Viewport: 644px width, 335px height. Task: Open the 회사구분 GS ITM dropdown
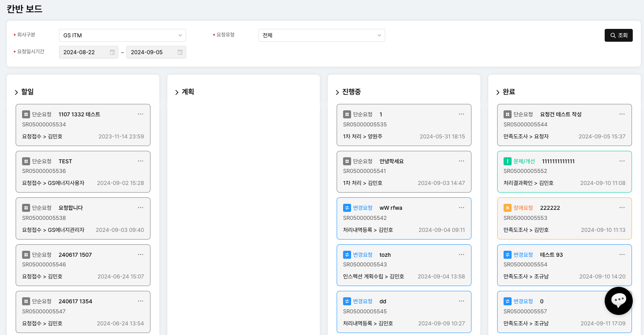click(x=122, y=35)
